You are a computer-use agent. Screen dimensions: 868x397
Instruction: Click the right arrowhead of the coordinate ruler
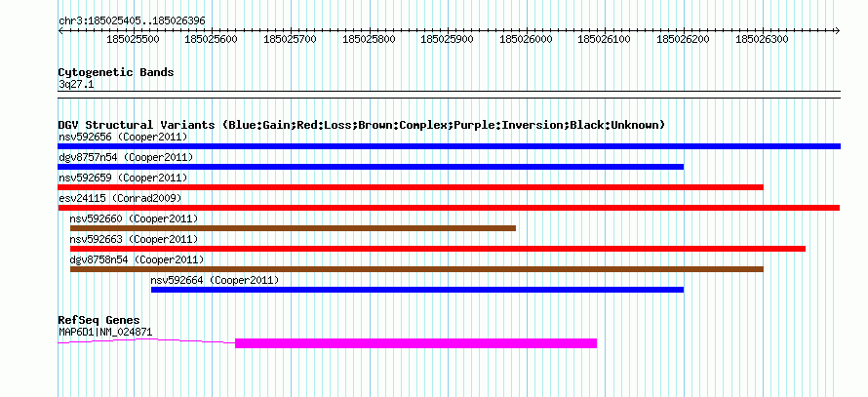click(838, 30)
